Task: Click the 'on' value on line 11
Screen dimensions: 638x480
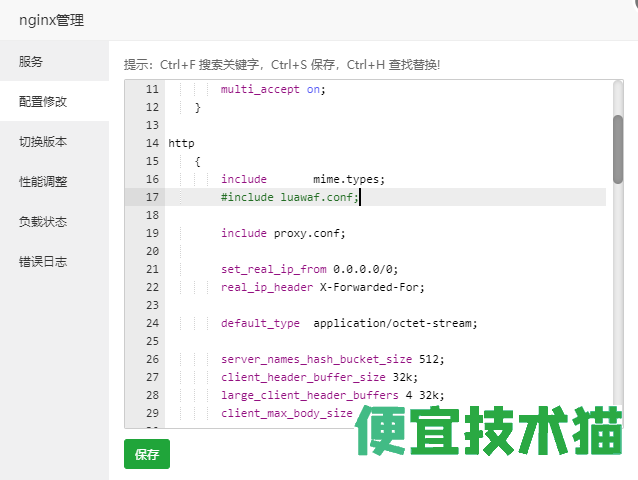Action: (313, 89)
